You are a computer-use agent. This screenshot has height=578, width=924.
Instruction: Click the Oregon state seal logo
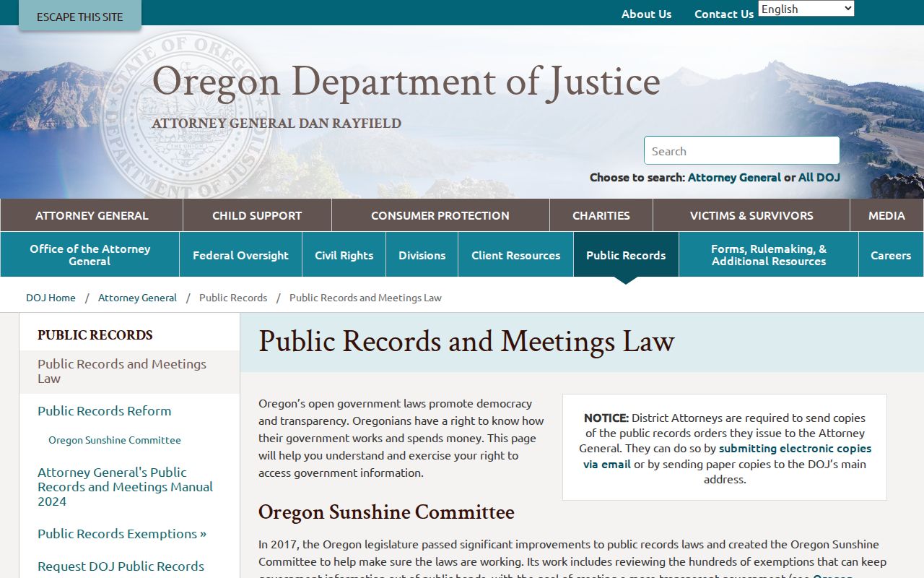188,116
